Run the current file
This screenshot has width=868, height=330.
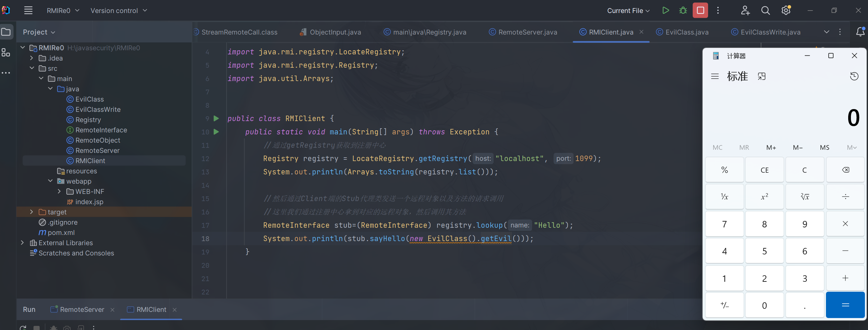[x=665, y=10]
